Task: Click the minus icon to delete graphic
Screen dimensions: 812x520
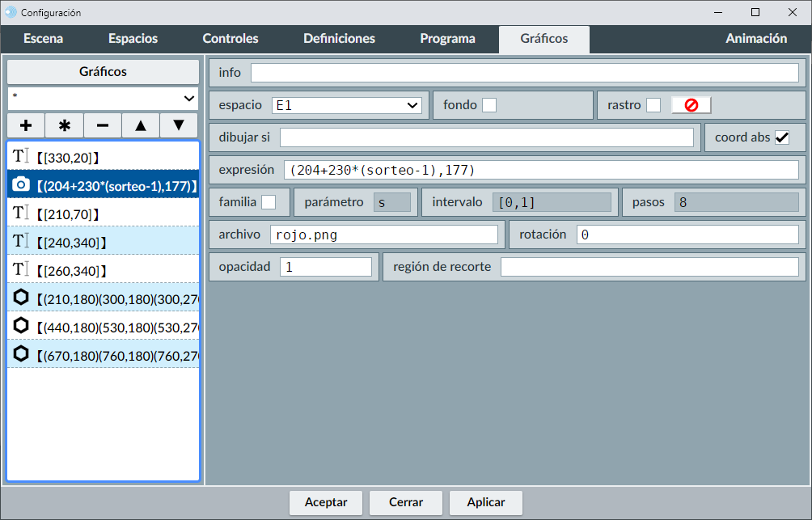Action: click(103, 126)
